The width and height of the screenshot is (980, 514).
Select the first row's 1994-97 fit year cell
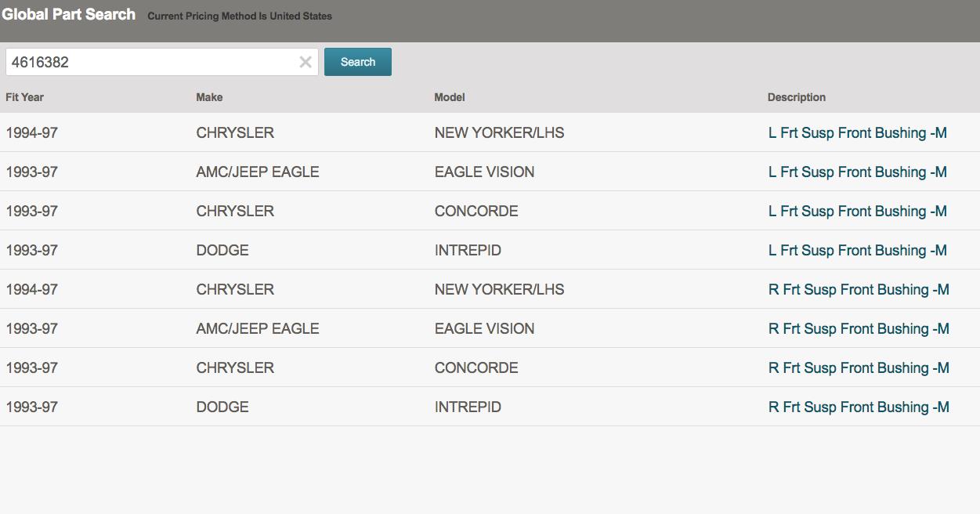click(x=31, y=133)
